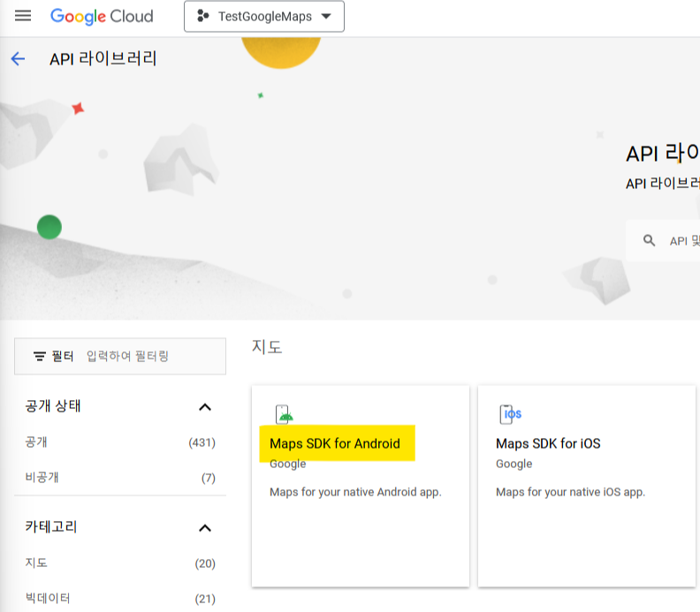Filter by 비공개 visibility
This screenshot has height=612, width=700.
pyautogui.click(x=120, y=478)
